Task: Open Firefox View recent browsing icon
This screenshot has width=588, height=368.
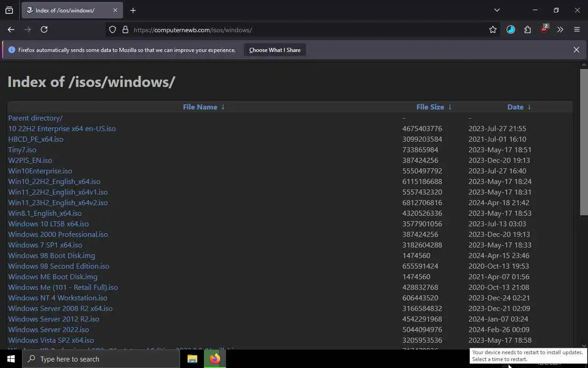Action: point(9,10)
